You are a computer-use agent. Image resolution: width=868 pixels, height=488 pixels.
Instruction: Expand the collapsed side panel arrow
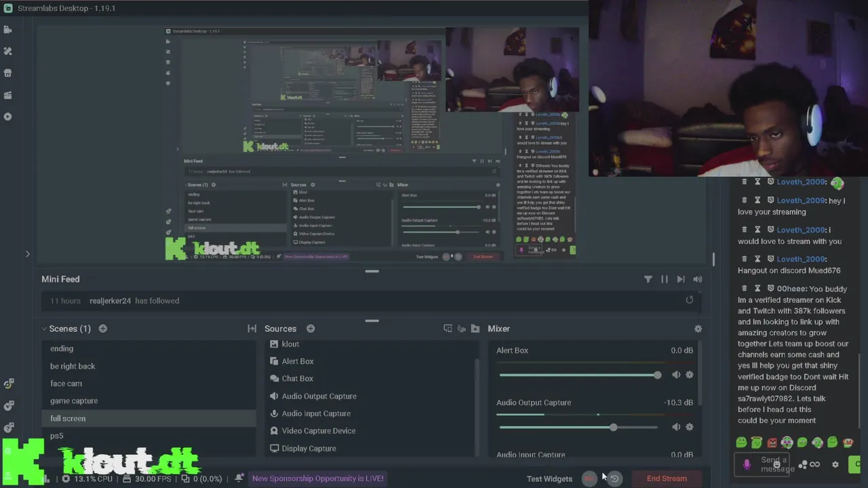pyautogui.click(x=28, y=254)
